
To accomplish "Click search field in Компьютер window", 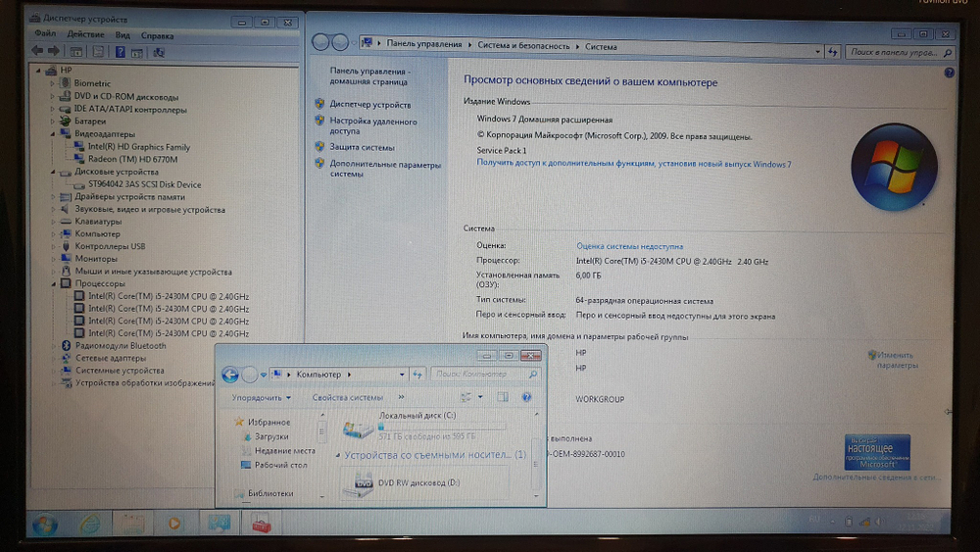I will (486, 374).
